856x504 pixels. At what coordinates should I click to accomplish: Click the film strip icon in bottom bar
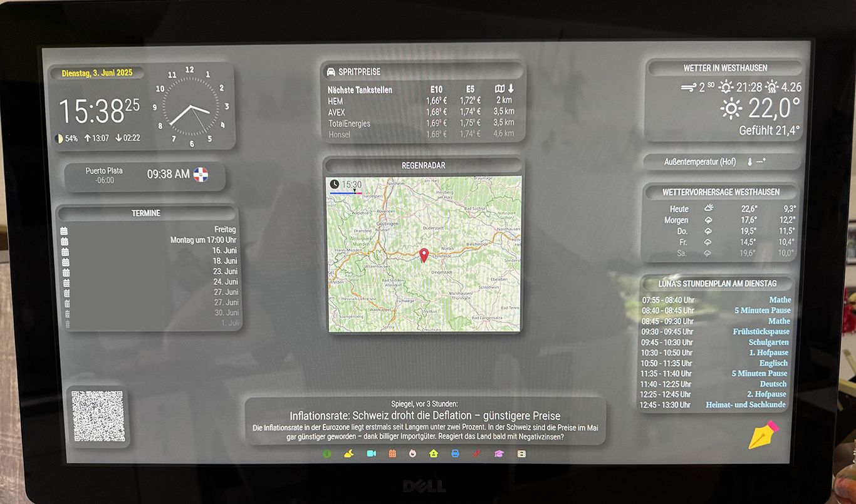pyautogui.click(x=521, y=453)
